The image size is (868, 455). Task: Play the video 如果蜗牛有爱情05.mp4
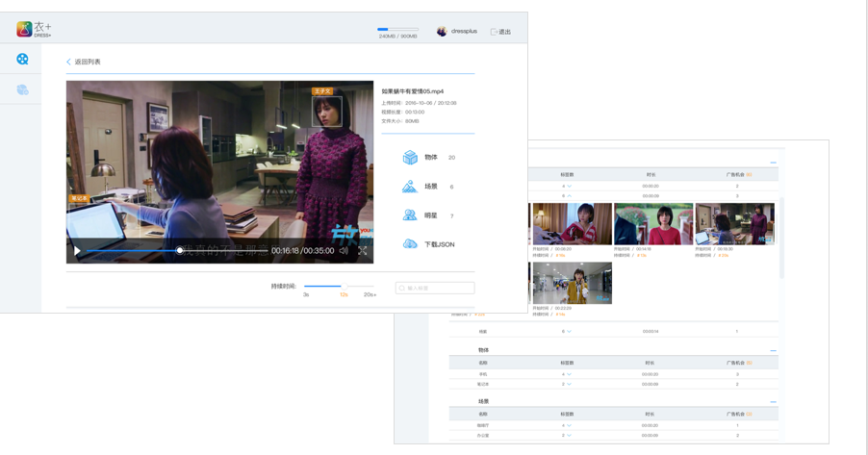[78, 251]
